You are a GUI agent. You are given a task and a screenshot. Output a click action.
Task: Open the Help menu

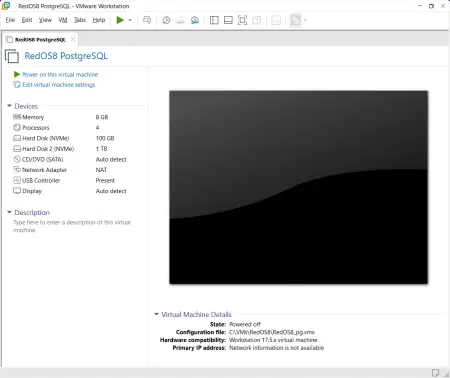[99, 20]
